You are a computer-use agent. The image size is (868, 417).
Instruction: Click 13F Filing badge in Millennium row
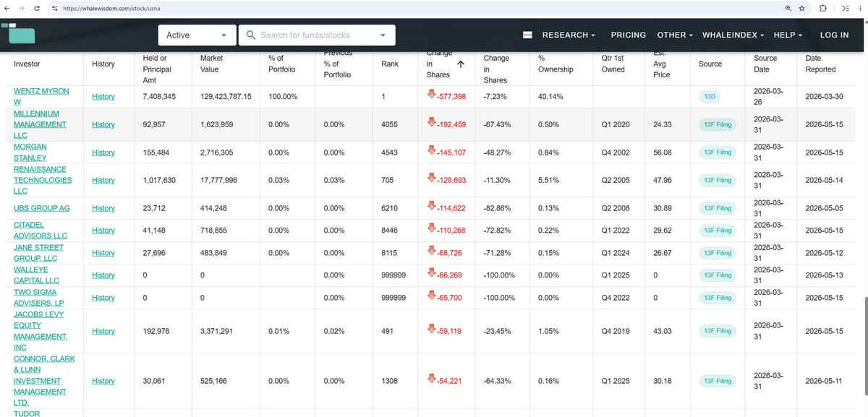[718, 124]
